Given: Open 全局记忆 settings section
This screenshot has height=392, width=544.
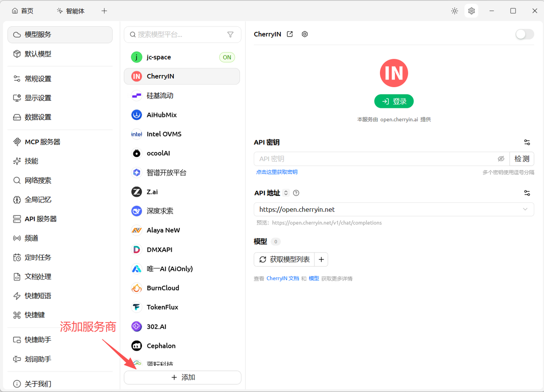Looking at the screenshot, I should 60,199.
